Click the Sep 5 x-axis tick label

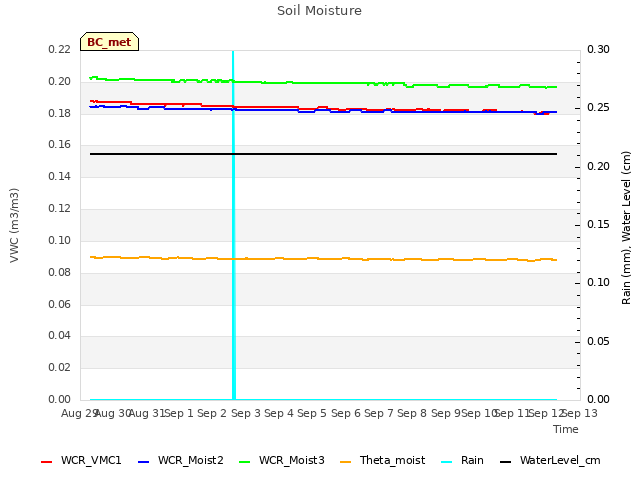coord(312,413)
